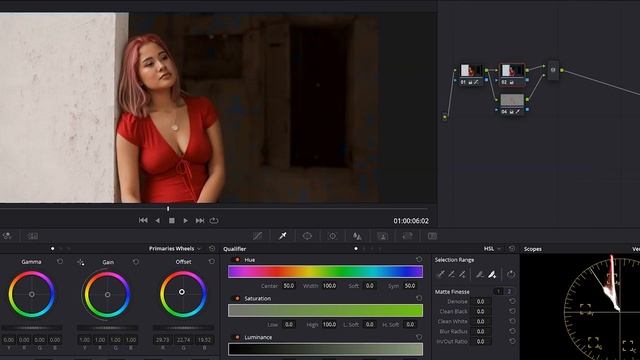
Task: Click the Gamma color wheel center
Action: [x=32, y=294]
